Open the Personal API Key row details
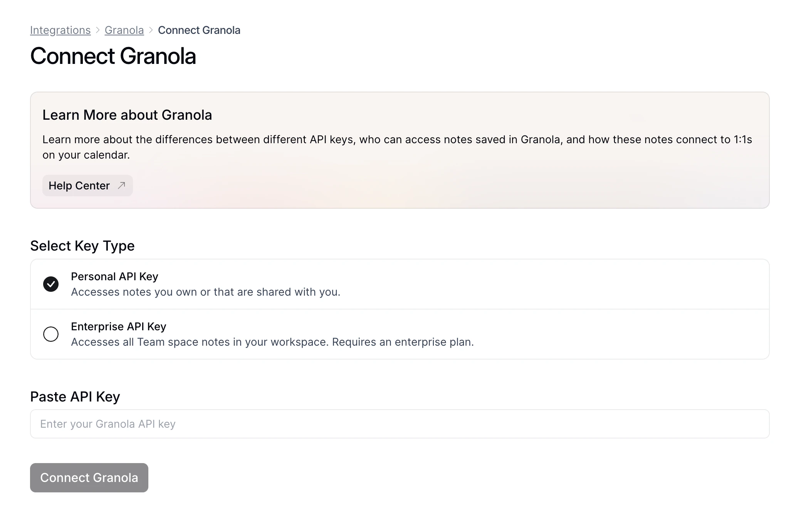The image size is (796, 532). click(270, 284)
